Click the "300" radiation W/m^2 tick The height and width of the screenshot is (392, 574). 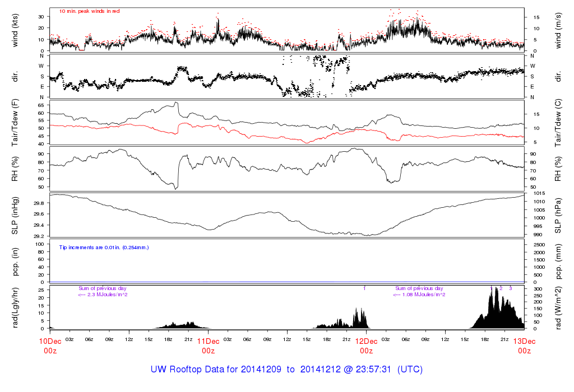coord(538,289)
